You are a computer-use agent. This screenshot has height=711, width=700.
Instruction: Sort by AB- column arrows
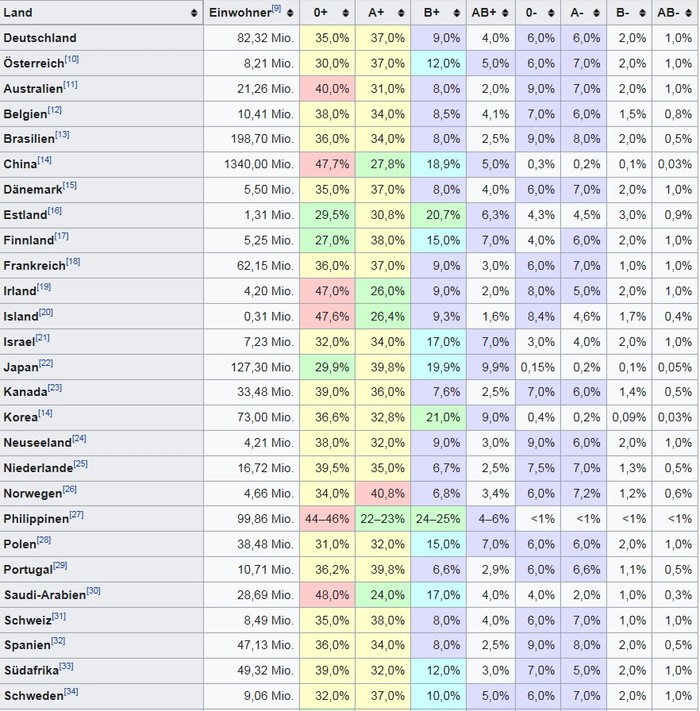[689, 13]
